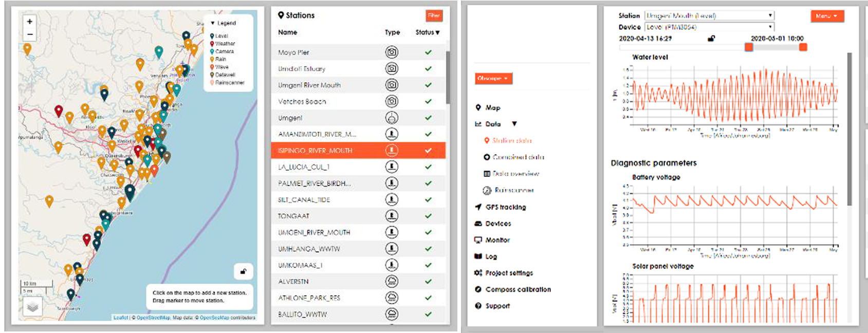Select Project settings in sidebar

pyautogui.click(x=509, y=273)
